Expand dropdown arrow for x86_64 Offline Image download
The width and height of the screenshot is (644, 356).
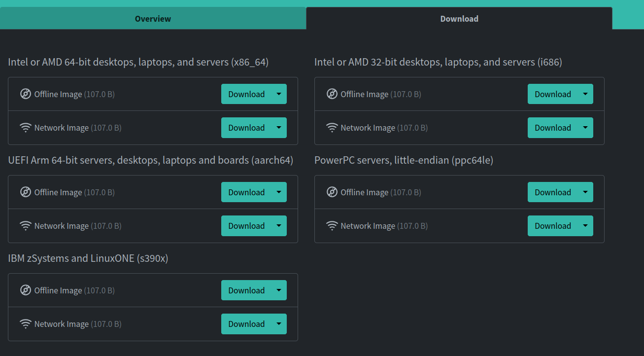(x=279, y=94)
